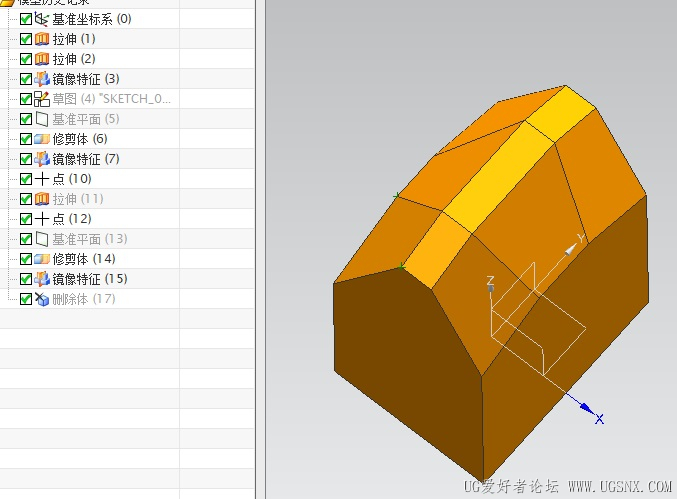Toggle checkbox for 修剪体 (6)
The height and width of the screenshot is (499, 677).
click(26, 139)
